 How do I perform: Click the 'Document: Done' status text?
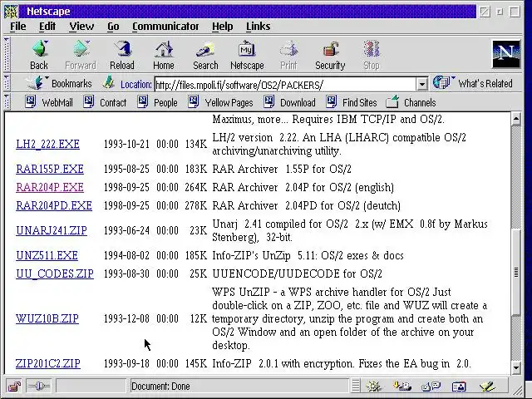click(x=160, y=386)
